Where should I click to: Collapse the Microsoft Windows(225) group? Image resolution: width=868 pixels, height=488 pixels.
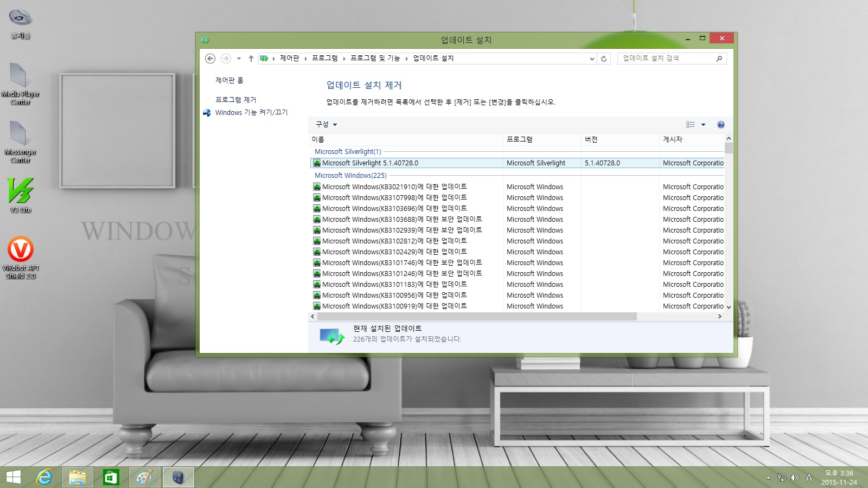tap(350, 176)
